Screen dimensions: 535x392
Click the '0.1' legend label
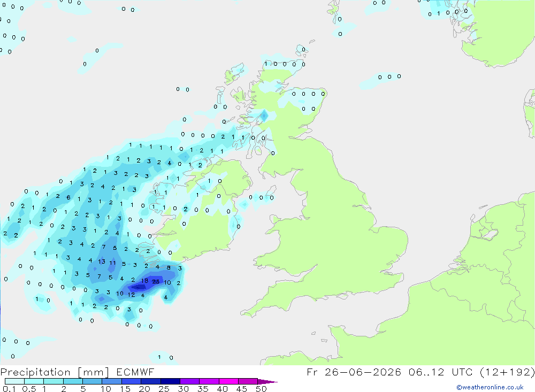tap(9, 389)
